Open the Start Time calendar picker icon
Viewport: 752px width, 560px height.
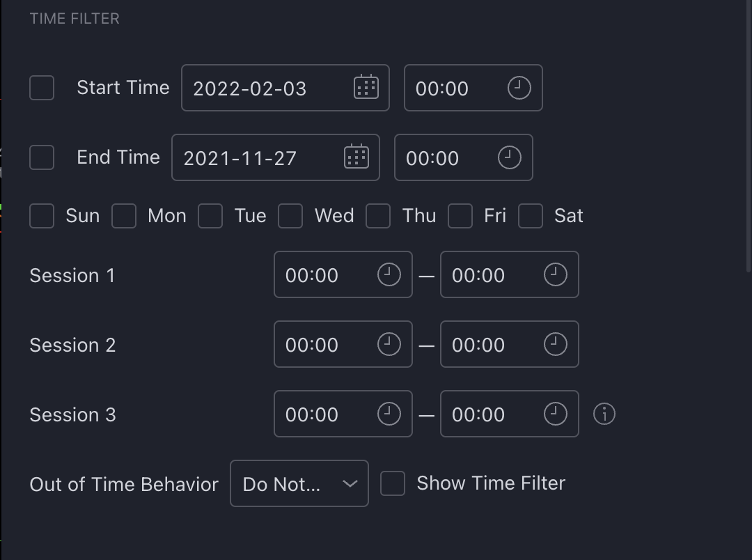click(366, 87)
